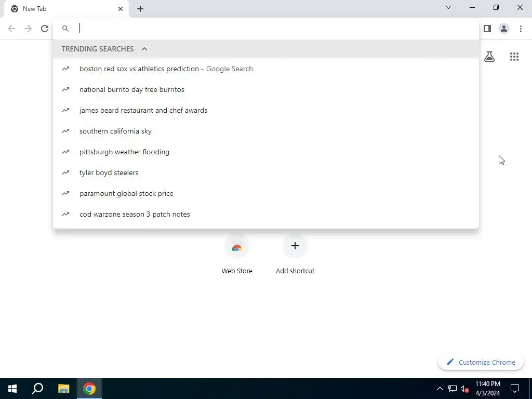The height and width of the screenshot is (399, 532).
Task: Select national burrito day free burritos
Action: pos(266,89)
